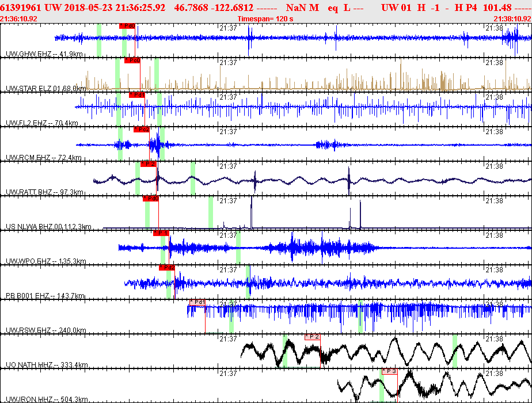Click the UW.RATT.BHZ -- 97.3km channel label

(44, 192)
